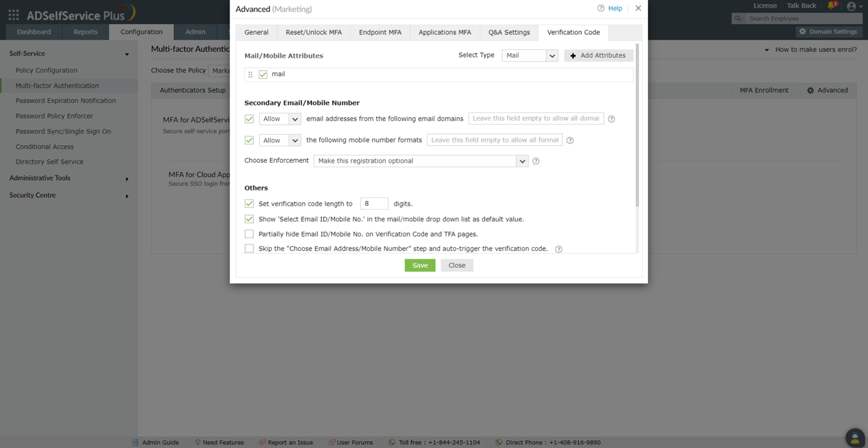This screenshot has height=448, width=868.
Task: Open Conditional Access in sidebar
Action: click(45, 147)
